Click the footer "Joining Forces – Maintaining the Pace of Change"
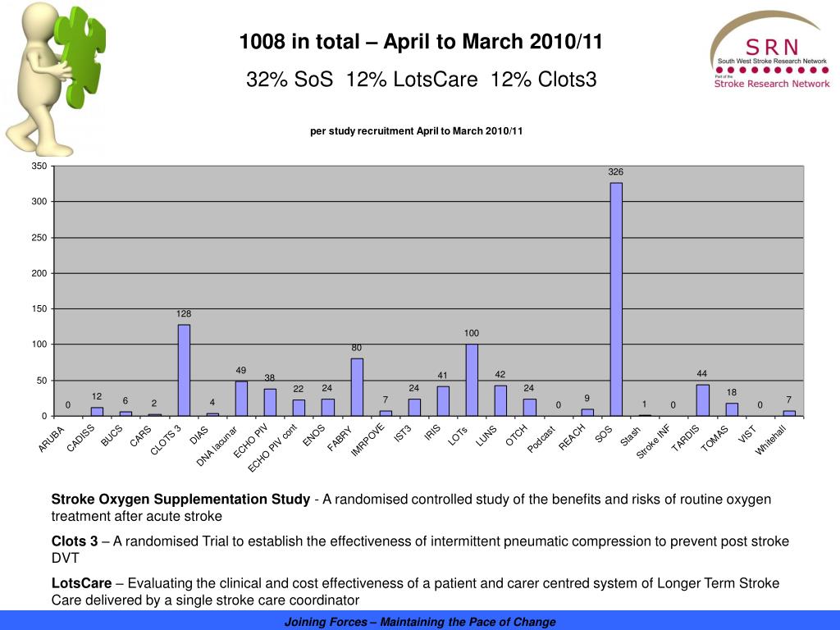The image size is (840, 630). tap(420, 622)
